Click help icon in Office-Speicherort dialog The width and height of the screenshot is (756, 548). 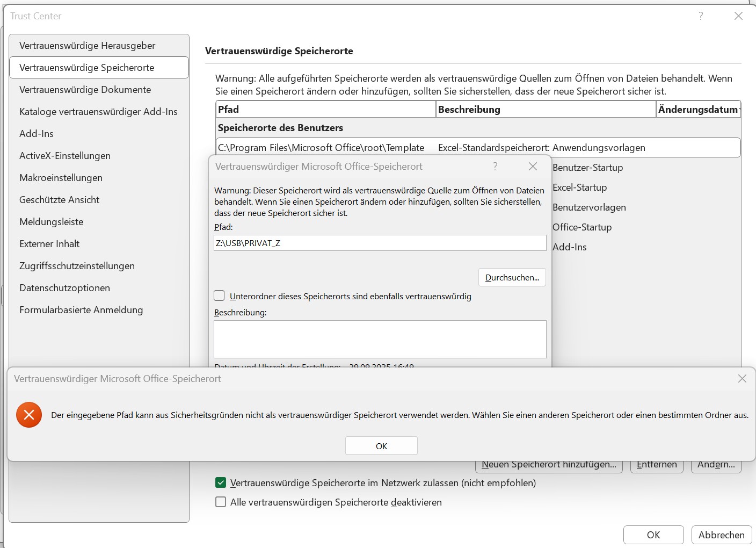tap(495, 167)
